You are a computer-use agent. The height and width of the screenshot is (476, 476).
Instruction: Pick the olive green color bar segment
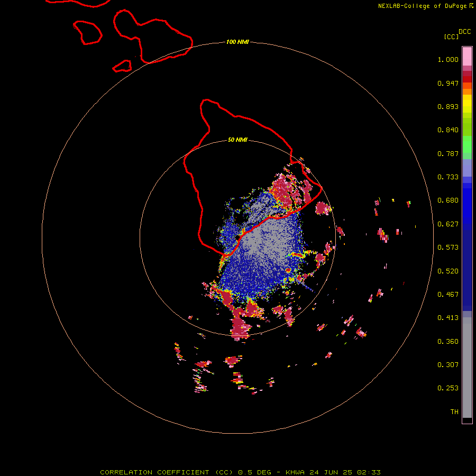click(467, 126)
